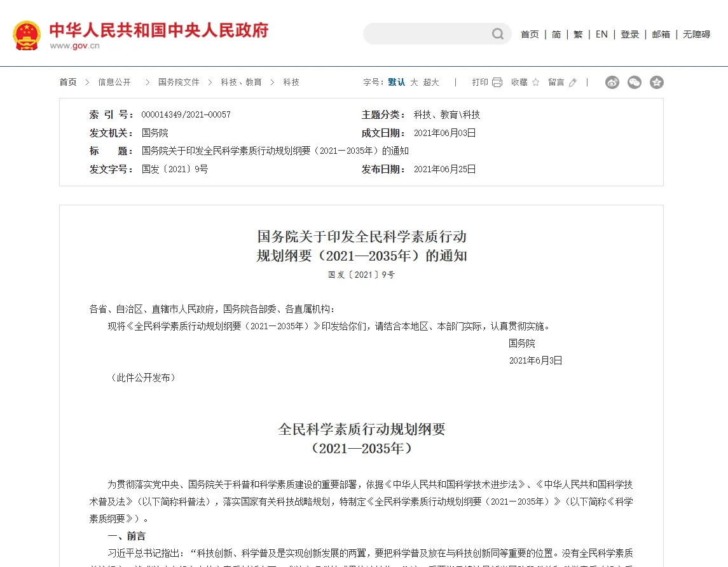This screenshot has width=728, height=567.
Task: Click the printer icon
Action: 497,83
